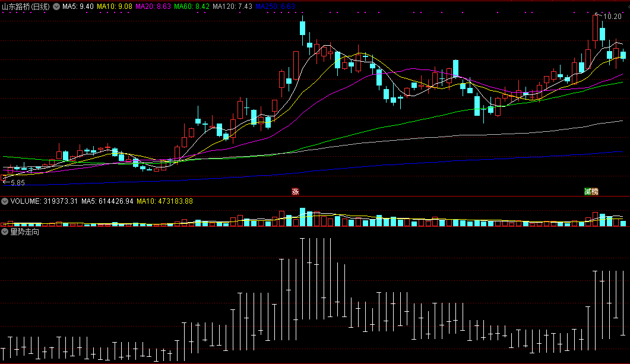Screen dimensions: 630x364
Task: Click the VOLUME: 319373.31 value
Action: [44, 201]
